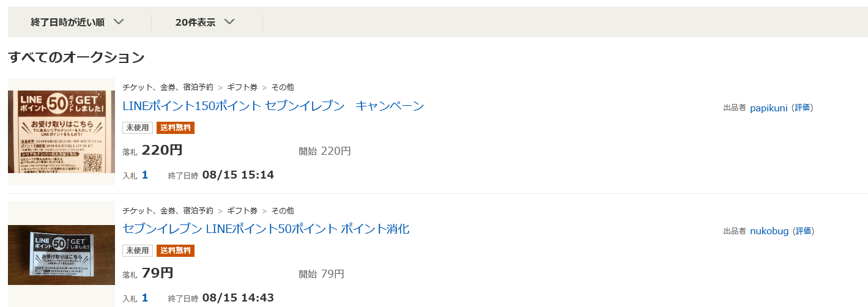Click 送料無料 badge on first listing

click(176, 128)
